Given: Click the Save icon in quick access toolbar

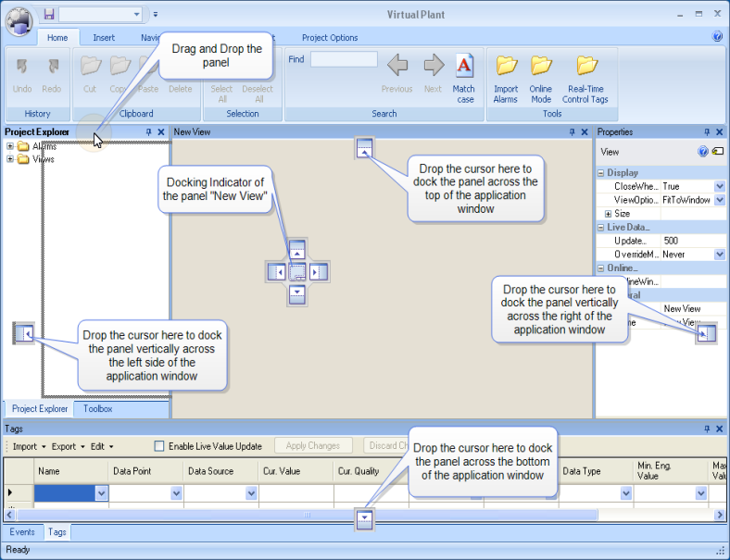Looking at the screenshot, I should click(x=49, y=14).
